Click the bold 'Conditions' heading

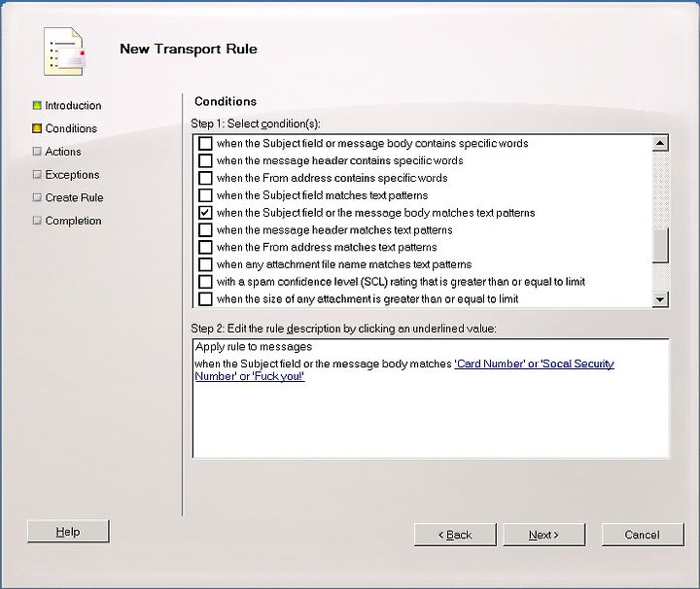[x=226, y=101]
